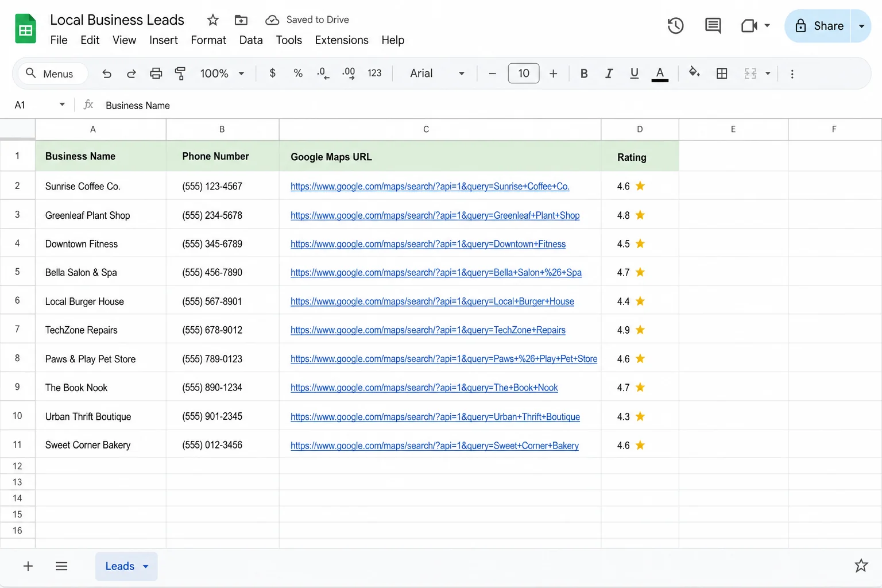Open the Edit menu
Screen dimensions: 882x588
pos(90,40)
